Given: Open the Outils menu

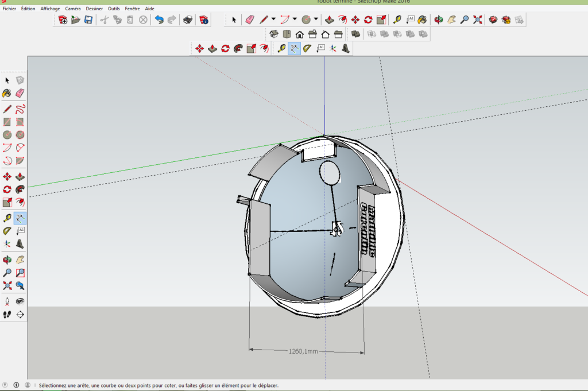Looking at the screenshot, I should tap(114, 9).
